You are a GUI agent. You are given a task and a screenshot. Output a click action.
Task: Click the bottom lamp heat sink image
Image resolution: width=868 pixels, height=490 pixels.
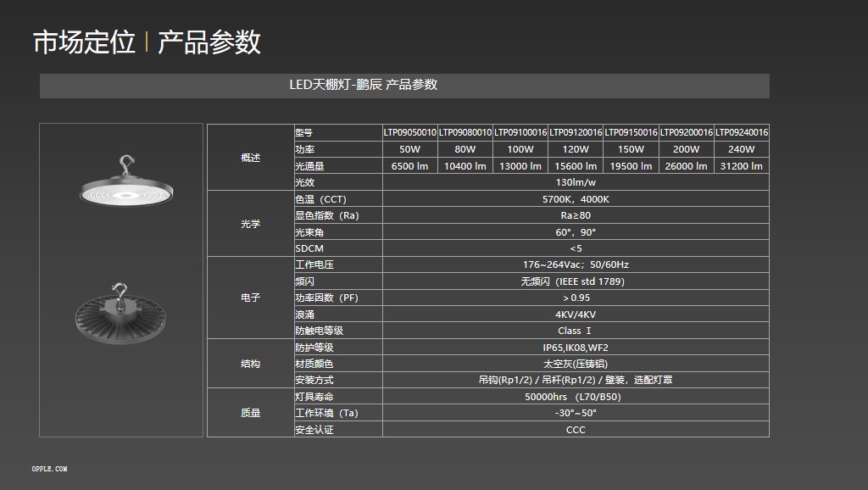point(120,313)
